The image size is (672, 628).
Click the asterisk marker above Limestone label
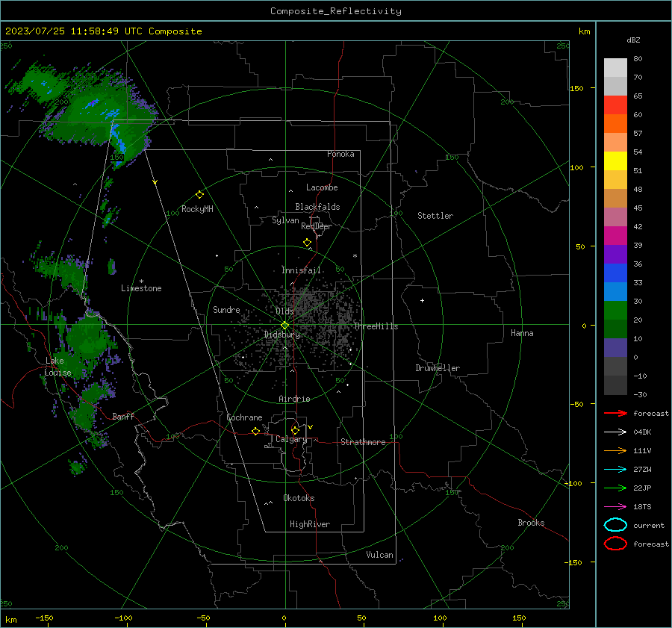[141, 282]
